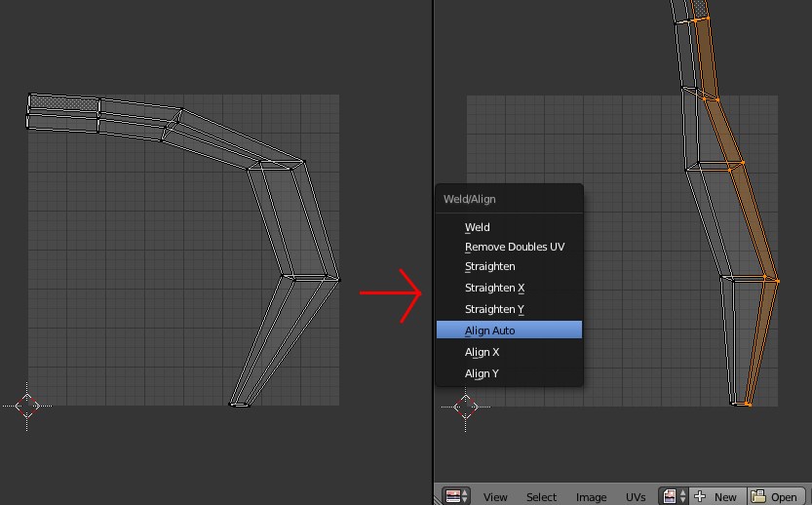This screenshot has height=505, width=812.
Task: Open the UVs menu in header
Action: (x=635, y=497)
